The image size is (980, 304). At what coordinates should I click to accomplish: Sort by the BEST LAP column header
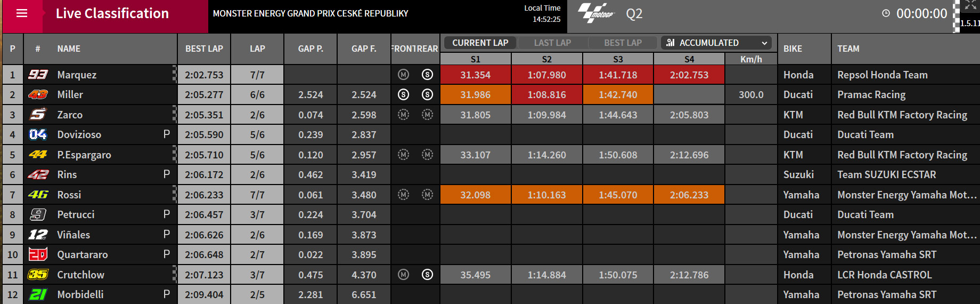[x=204, y=49]
